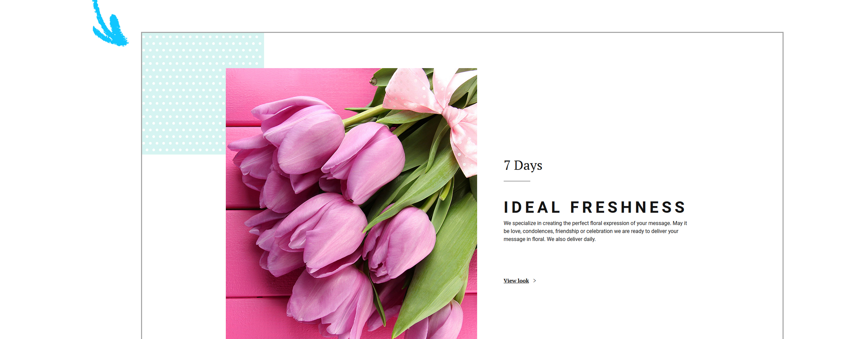This screenshot has height=339, width=868.
Task: Click the numeral 7 in the subheading
Action: coord(507,165)
